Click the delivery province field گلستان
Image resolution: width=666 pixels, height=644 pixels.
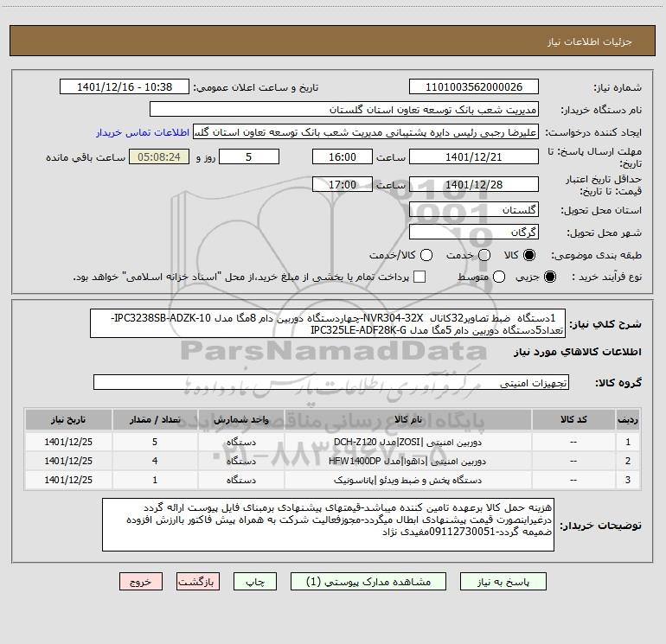coord(474,210)
